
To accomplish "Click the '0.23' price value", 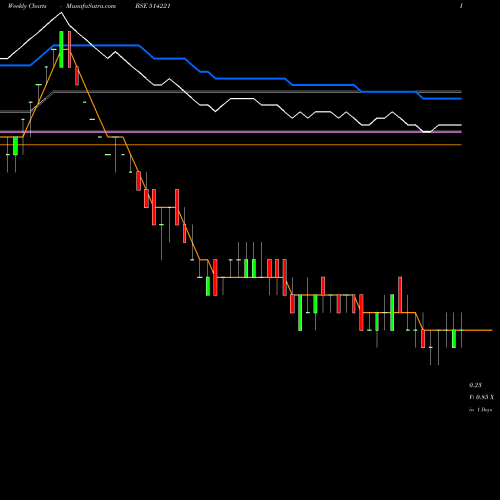I will coord(475,385).
